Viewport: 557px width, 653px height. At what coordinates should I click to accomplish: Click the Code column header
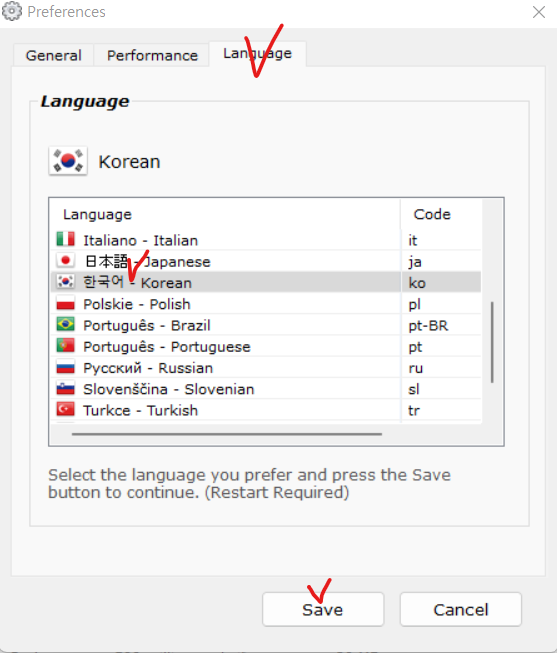[441, 214]
